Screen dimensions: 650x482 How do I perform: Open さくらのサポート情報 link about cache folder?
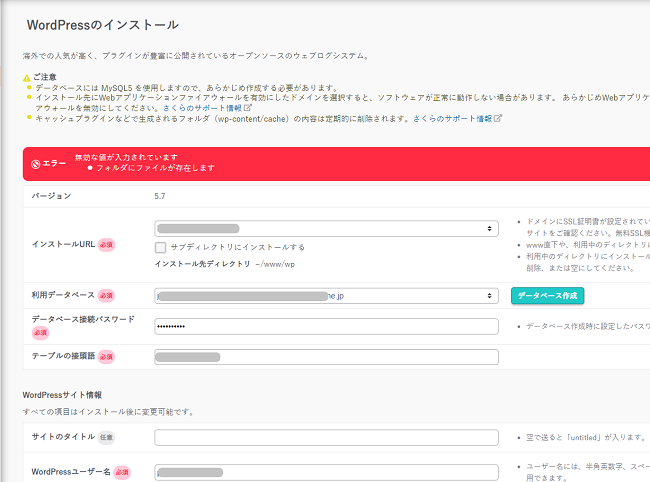click(x=452, y=119)
